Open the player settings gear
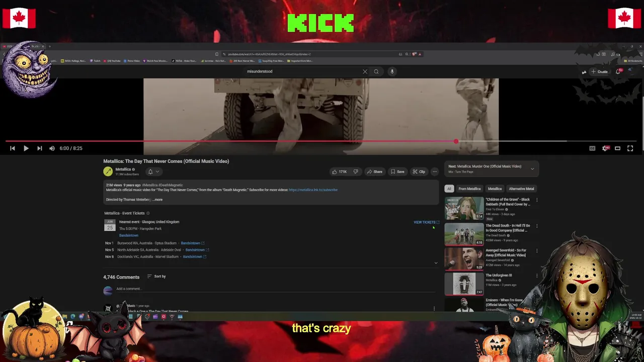The width and height of the screenshot is (644, 362). point(605,148)
